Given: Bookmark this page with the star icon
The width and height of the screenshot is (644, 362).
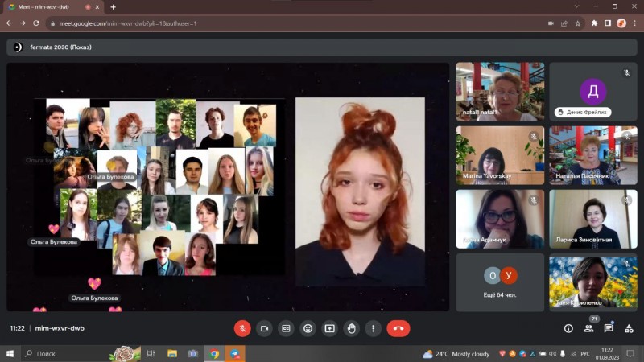Looking at the screenshot, I should coord(576,23).
